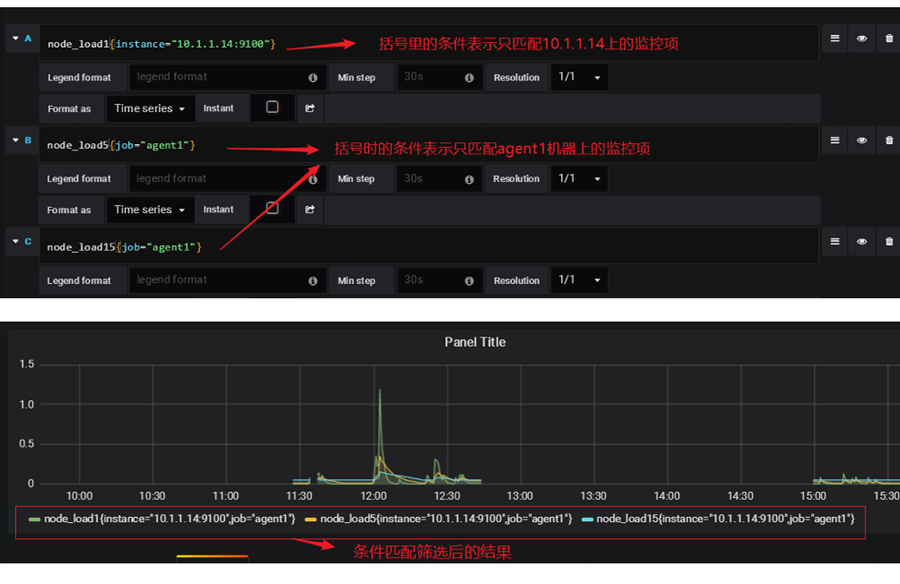The width and height of the screenshot is (900, 584).
Task: Open the hamburger menu for query C
Action: [x=835, y=242]
